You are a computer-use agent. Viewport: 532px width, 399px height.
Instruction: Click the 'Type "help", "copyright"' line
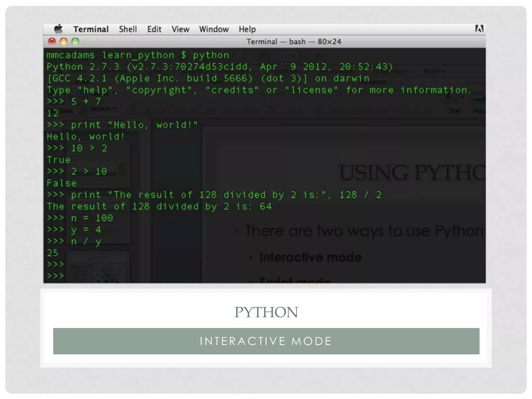(x=259, y=90)
